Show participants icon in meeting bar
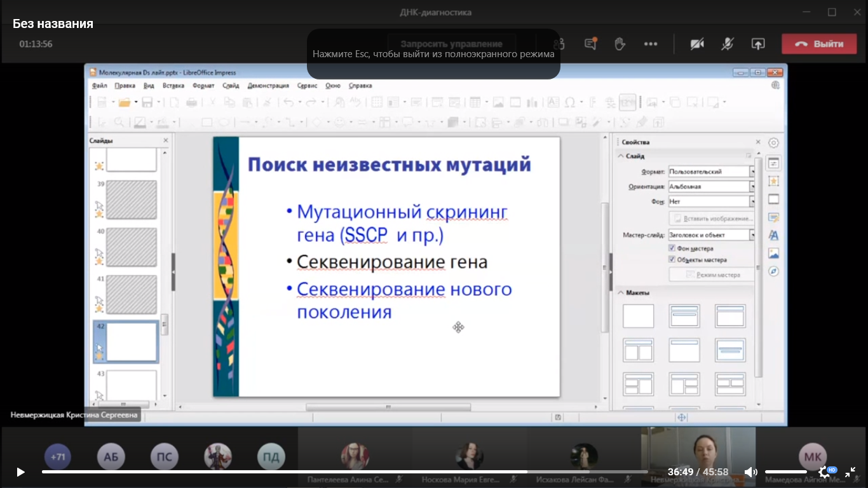 559,44
